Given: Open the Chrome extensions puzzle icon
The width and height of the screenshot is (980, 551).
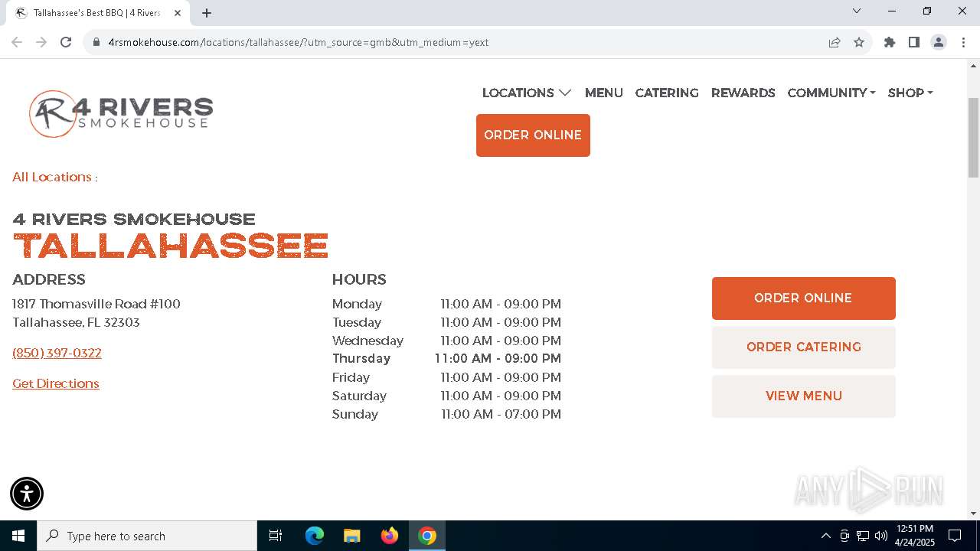Looking at the screenshot, I should 890,42.
